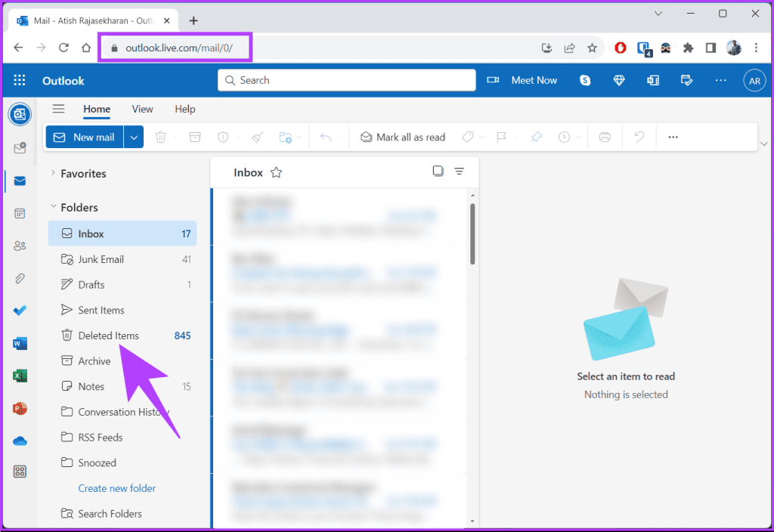Star the Inbox folder as favorite
774x532 pixels.
click(276, 172)
